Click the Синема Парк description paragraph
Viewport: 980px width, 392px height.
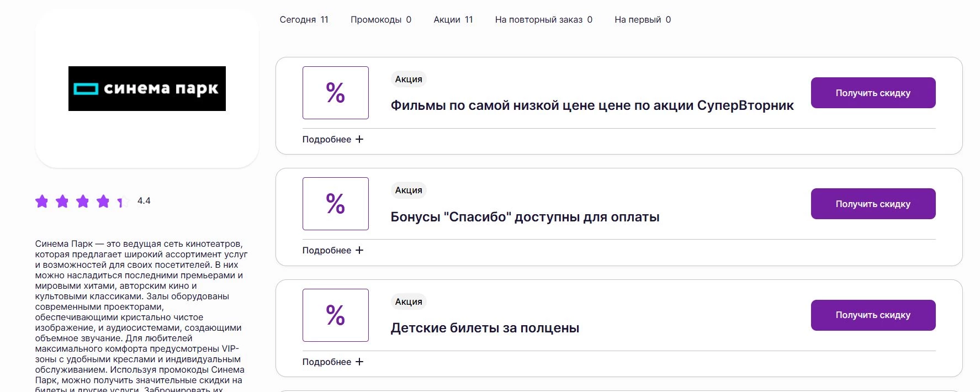pyautogui.click(x=141, y=316)
